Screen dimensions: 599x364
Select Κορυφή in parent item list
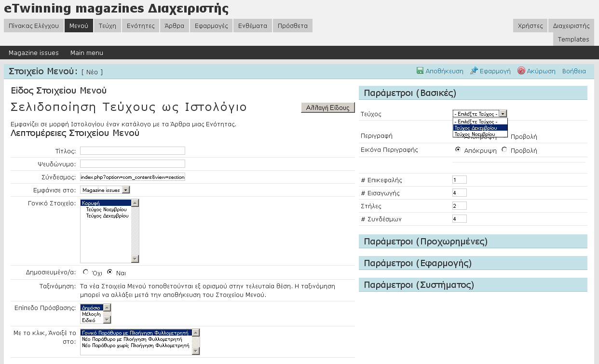tap(106, 203)
